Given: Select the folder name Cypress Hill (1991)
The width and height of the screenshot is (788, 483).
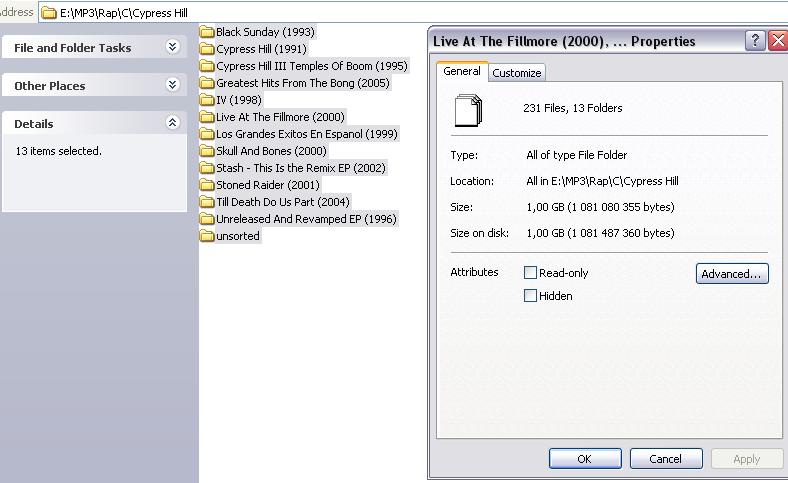Looking at the screenshot, I should point(261,49).
